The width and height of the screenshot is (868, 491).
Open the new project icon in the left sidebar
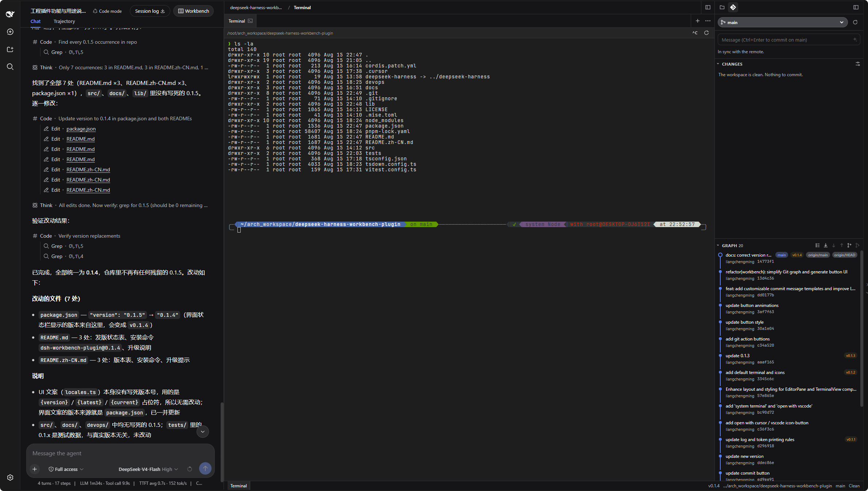coord(10,49)
